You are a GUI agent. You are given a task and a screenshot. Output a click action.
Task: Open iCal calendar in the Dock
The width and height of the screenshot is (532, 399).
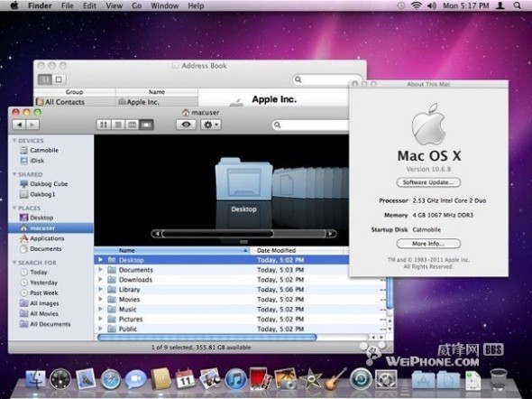pyautogui.click(x=185, y=379)
